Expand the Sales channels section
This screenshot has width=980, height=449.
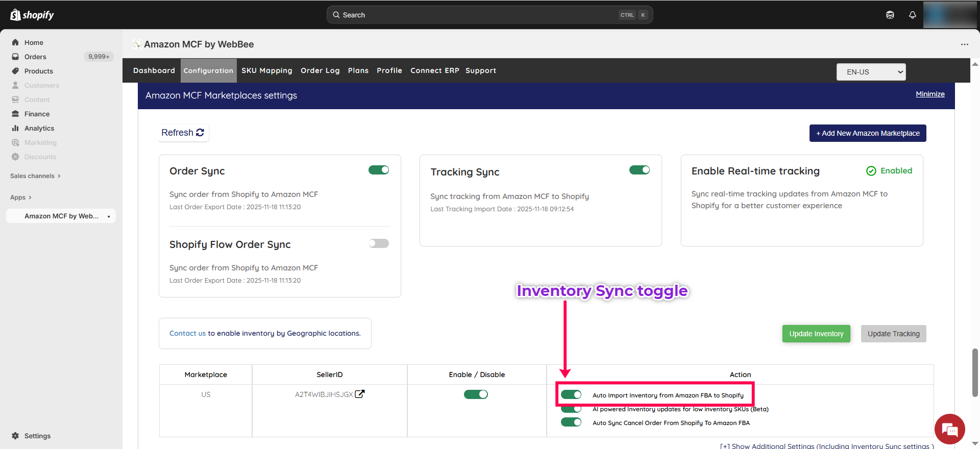(35, 176)
